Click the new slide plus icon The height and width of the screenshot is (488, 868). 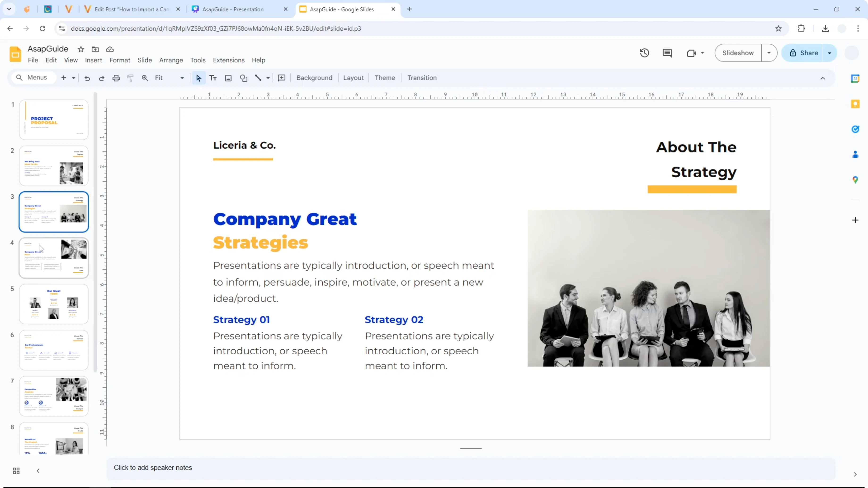tap(64, 78)
